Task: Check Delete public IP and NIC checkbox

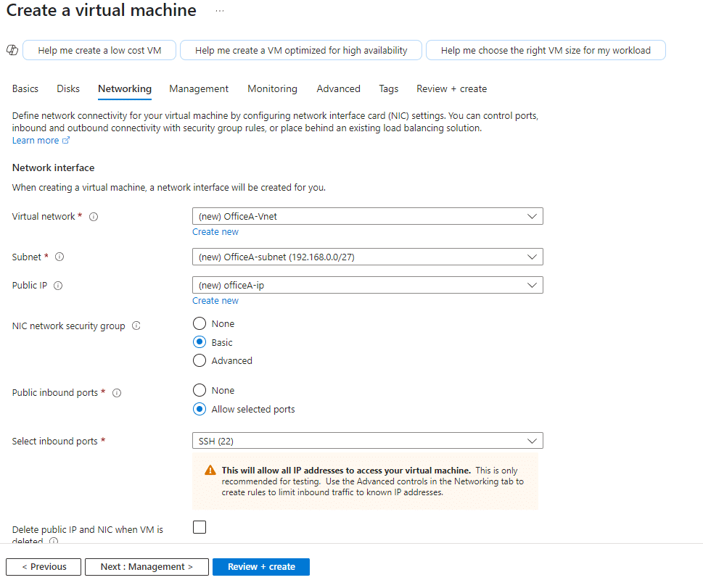Action: [x=200, y=527]
